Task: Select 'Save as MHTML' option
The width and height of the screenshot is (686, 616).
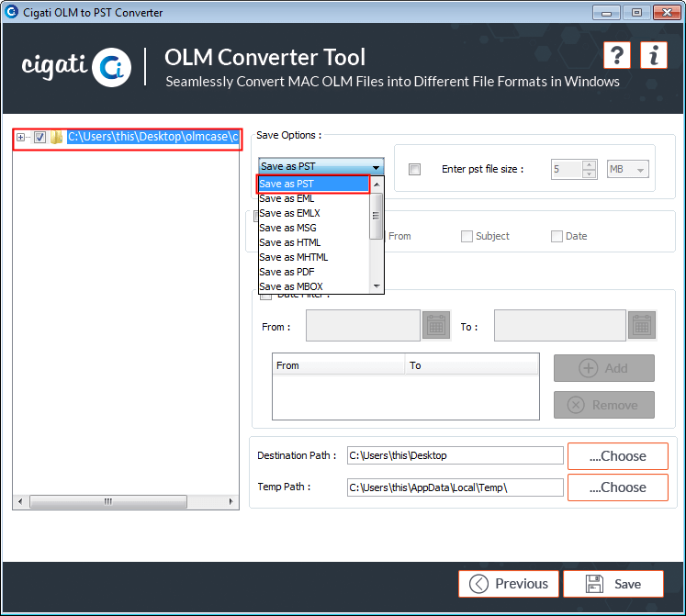Action: pos(314,257)
